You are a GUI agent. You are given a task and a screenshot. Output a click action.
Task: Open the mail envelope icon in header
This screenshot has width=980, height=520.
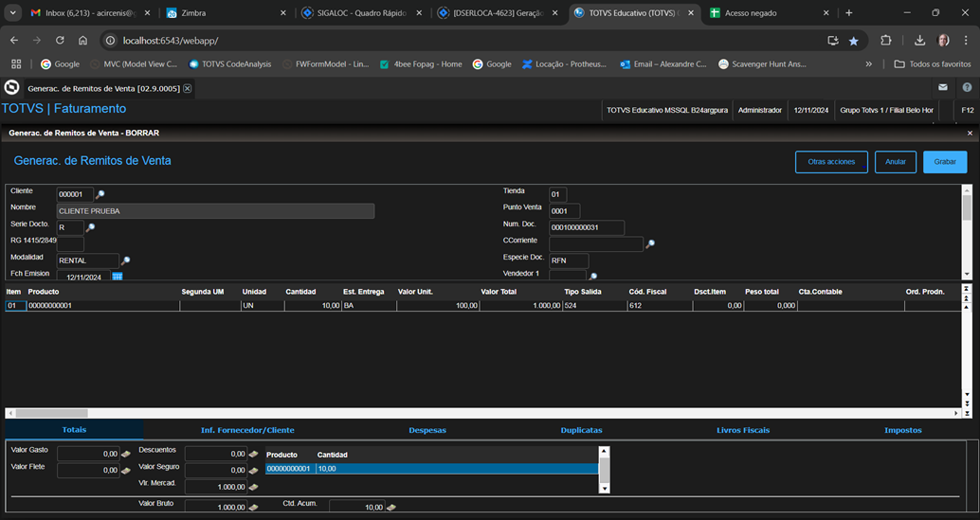(x=943, y=87)
